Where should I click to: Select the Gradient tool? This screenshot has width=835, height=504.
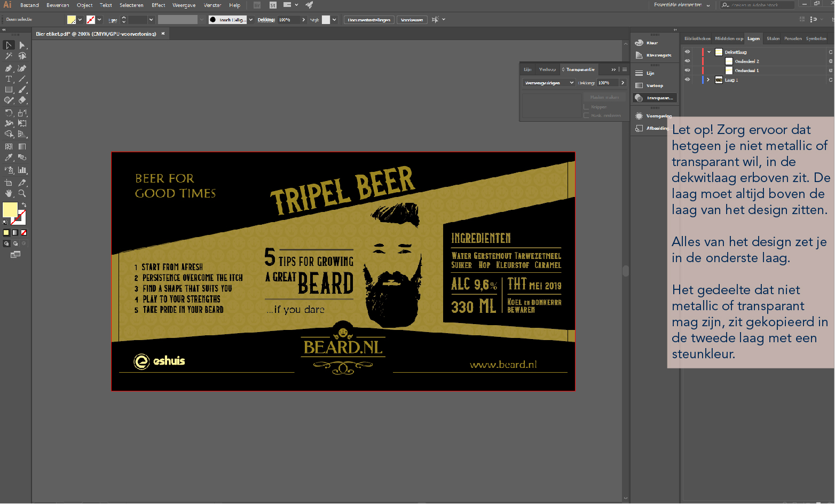click(22, 146)
